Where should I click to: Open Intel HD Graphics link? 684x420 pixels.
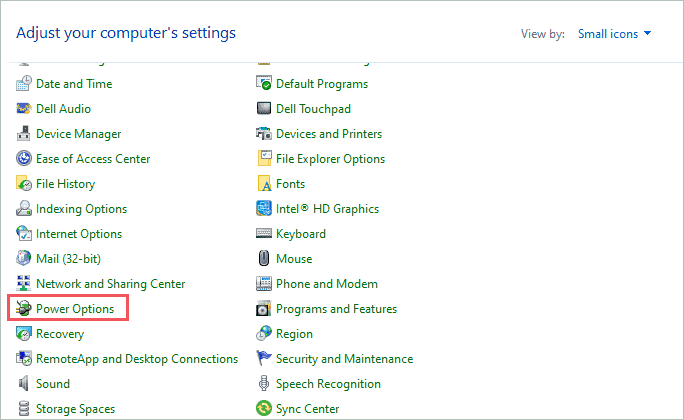[x=327, y=209]
